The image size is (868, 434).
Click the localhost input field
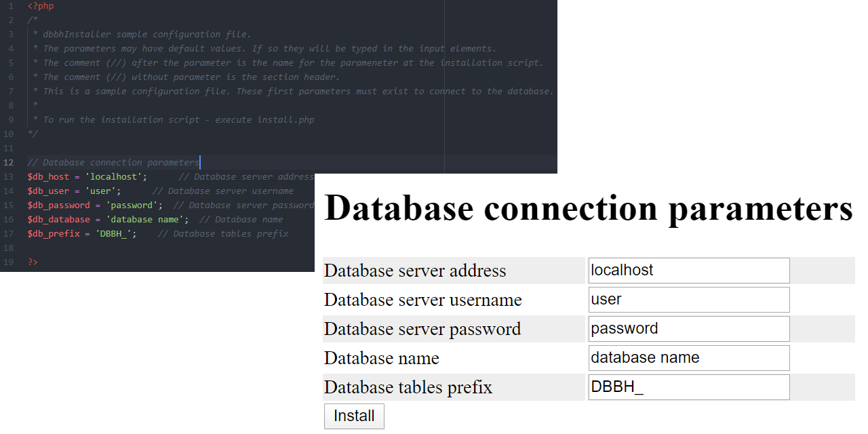(x=688, y=270)
